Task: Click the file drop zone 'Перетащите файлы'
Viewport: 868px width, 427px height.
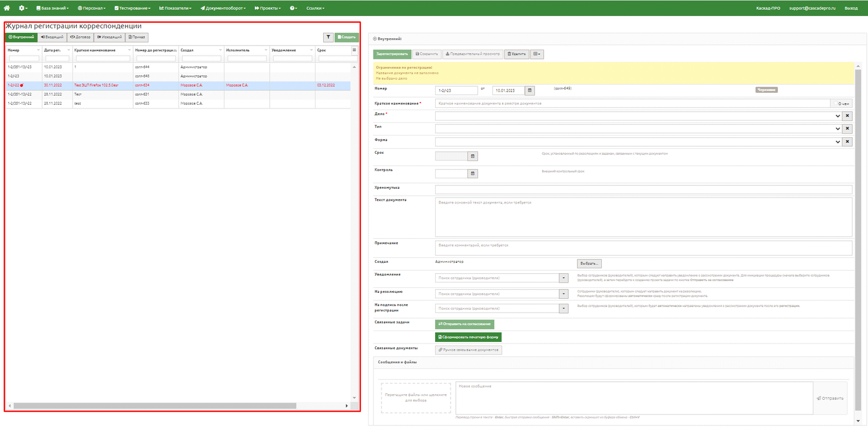Action: point(416,398)
